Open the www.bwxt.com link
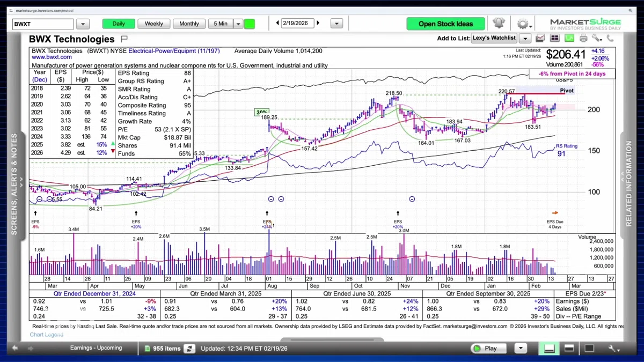Image resolution: width=644 pixels, height=362 pixels. [52, 57]
